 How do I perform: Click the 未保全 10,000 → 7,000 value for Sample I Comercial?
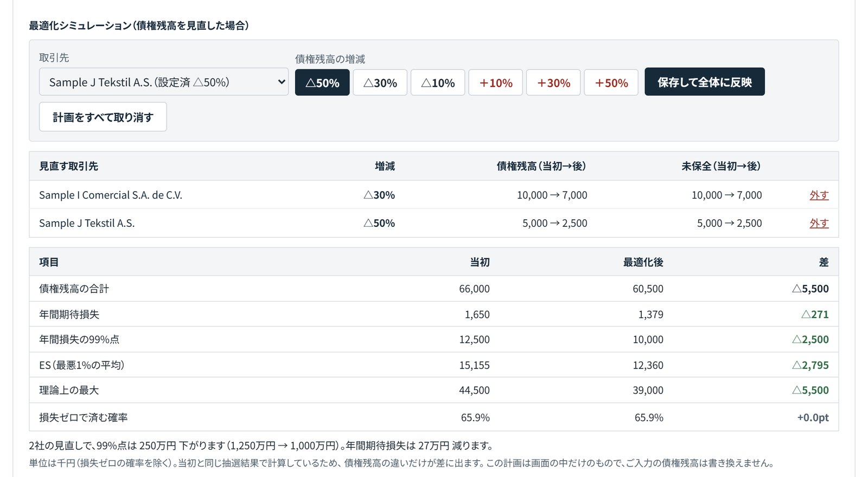(726, 195)
